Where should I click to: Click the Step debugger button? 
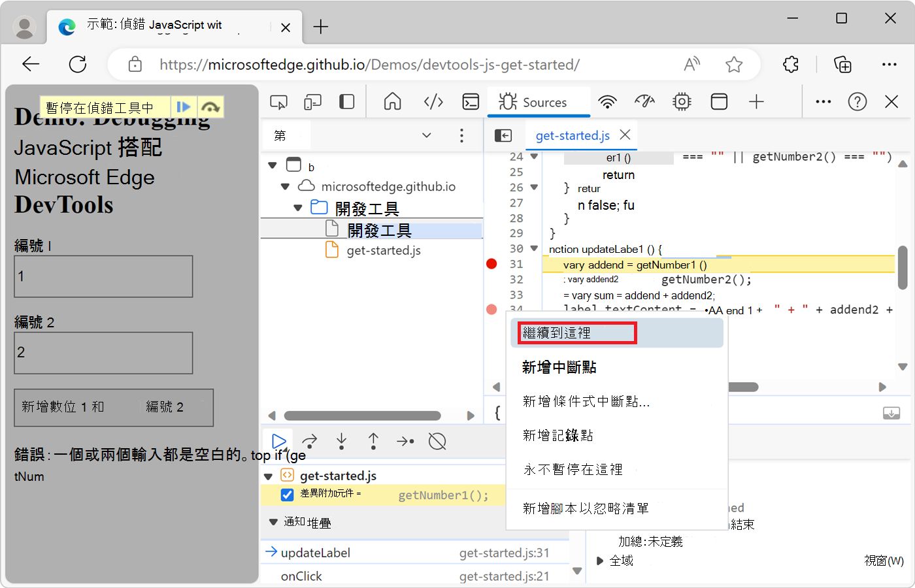point(405,442)
